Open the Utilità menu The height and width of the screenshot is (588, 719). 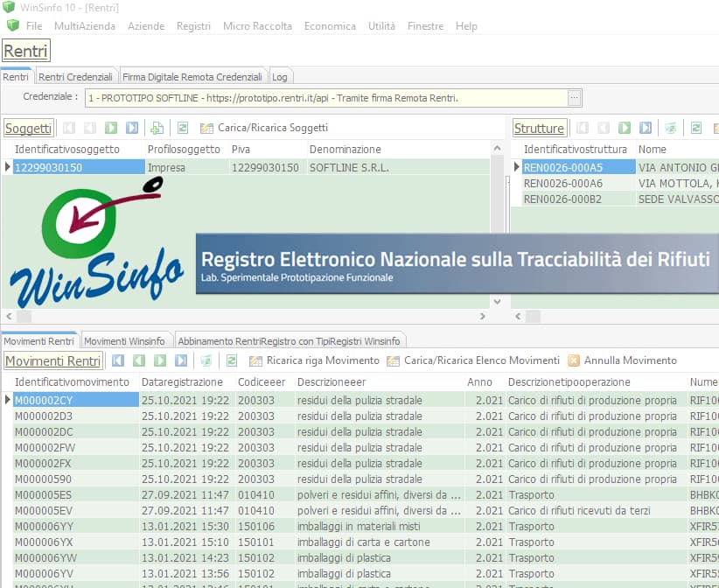381,26
